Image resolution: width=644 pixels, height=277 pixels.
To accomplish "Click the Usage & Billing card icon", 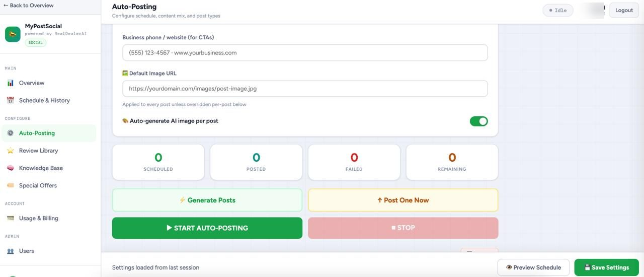I will pos(10,218).
